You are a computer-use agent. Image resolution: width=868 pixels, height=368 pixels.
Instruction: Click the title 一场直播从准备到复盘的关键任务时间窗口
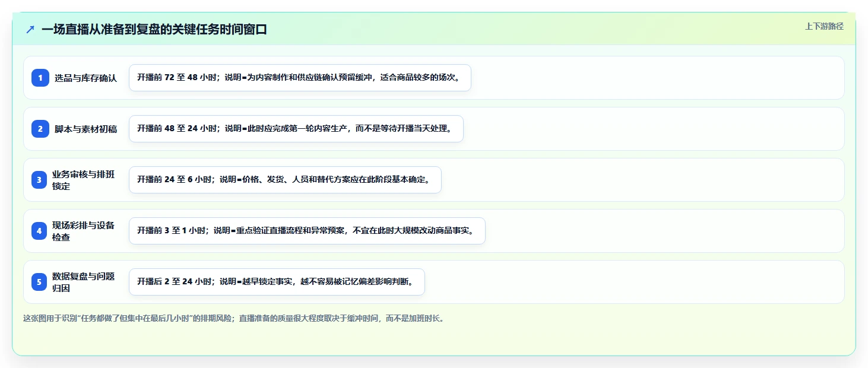click(154, 29)
